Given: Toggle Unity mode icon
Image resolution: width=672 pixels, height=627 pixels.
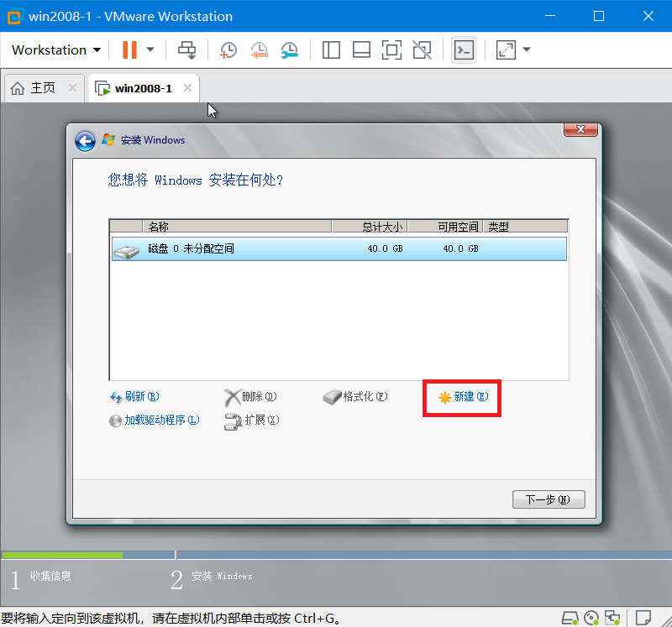Looking at the screenshot, I should (x=423, y=50).
